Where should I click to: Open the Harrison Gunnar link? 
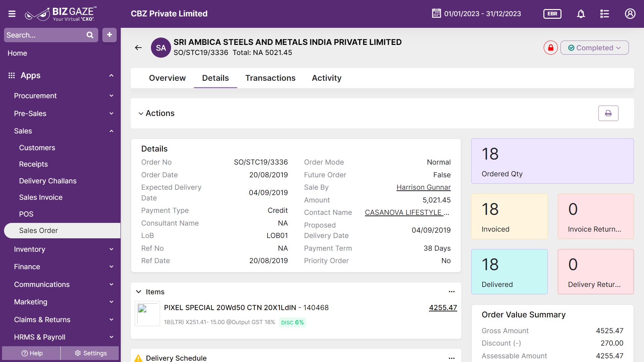click(423, 187)
